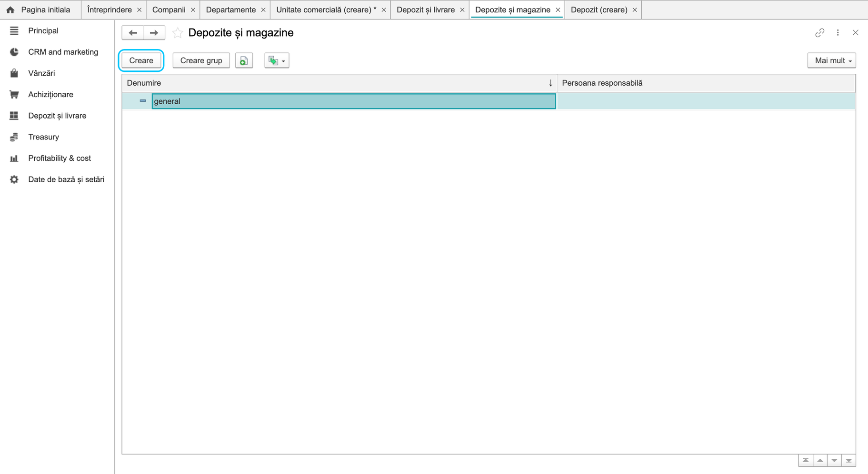Open Profitability & cost section
The width and height of the screenshot is (868, 474).
click(60, 158)
